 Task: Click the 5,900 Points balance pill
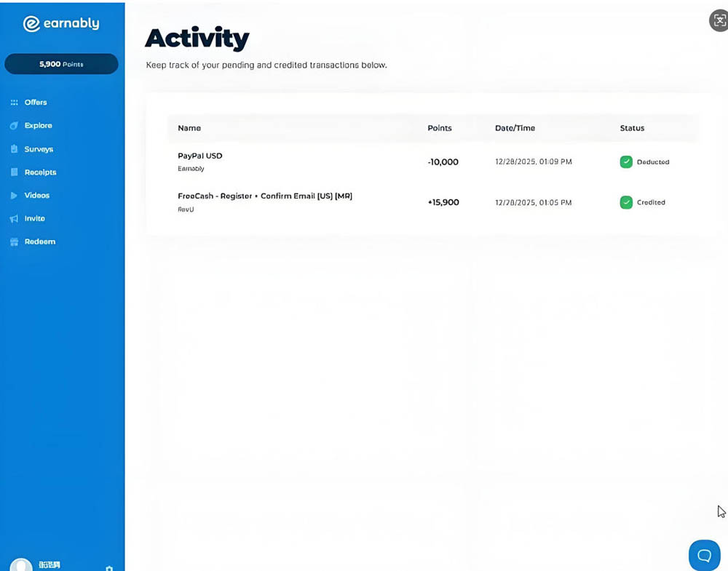61,64
